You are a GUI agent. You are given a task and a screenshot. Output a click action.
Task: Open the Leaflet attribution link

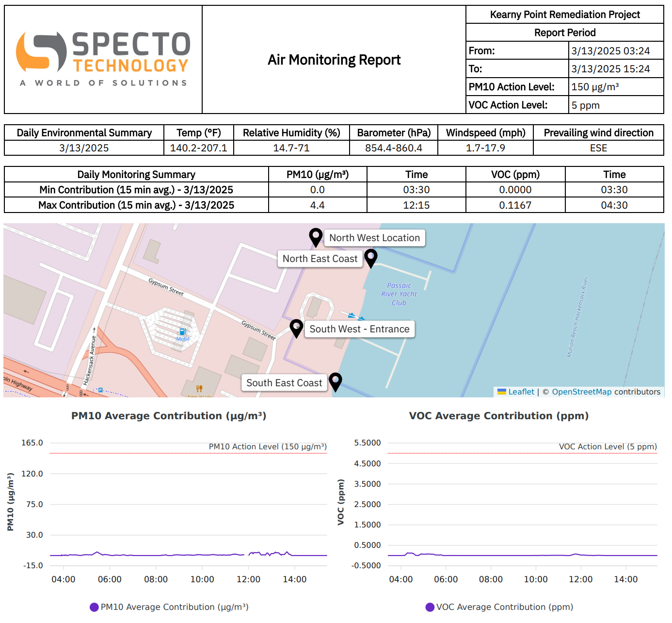point(521,392)
